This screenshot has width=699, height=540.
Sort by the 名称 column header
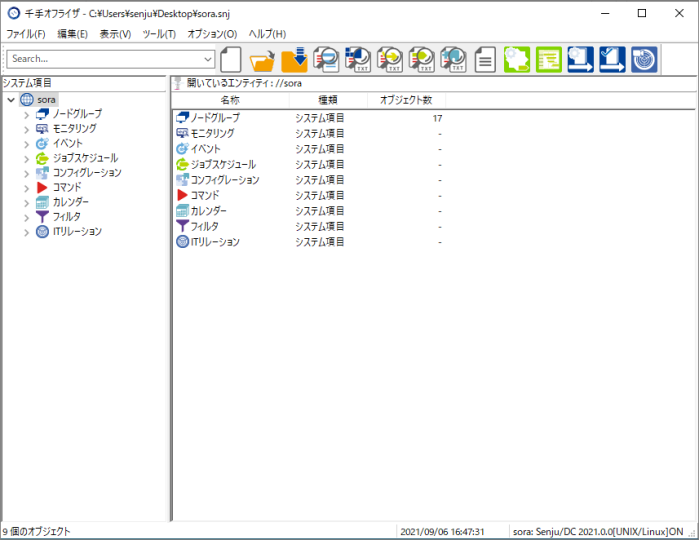click(230, 100)
